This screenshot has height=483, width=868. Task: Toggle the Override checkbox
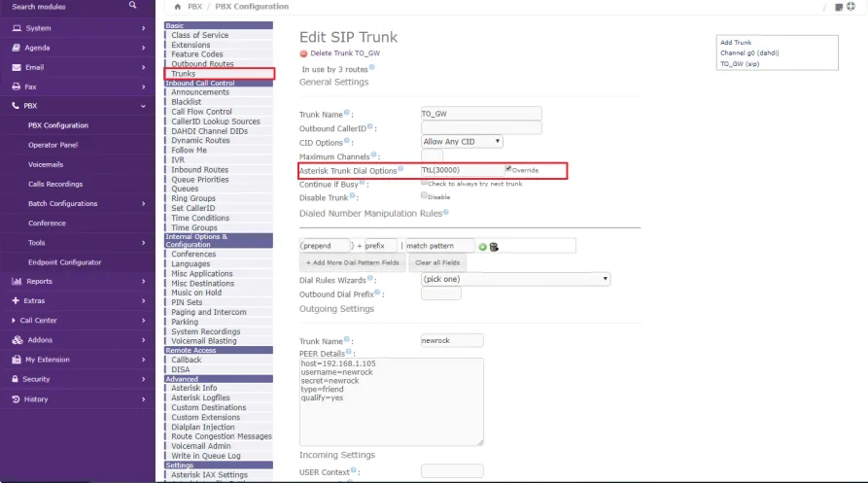coord(508,169)
